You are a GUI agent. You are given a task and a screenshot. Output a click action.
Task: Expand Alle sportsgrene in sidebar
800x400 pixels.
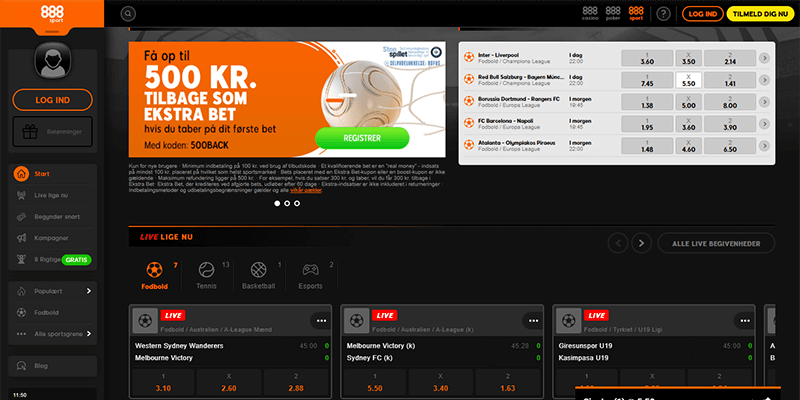pos(53,334)
